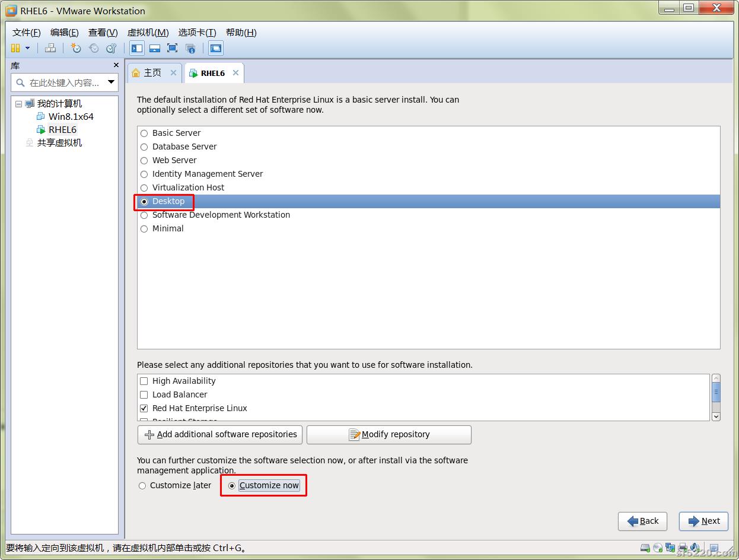
Task: Focus the library search input field
Action: pos(65,82)
